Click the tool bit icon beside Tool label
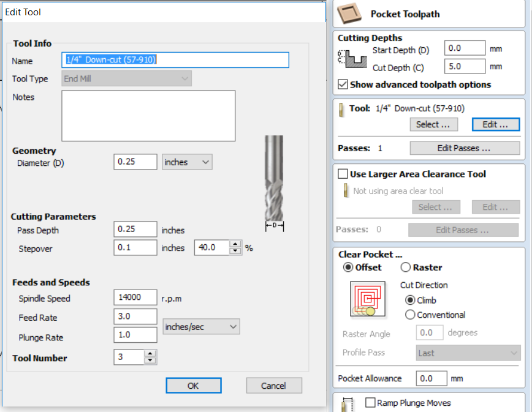The width and height of the screenshot is (532, 412). coord(341,110)
